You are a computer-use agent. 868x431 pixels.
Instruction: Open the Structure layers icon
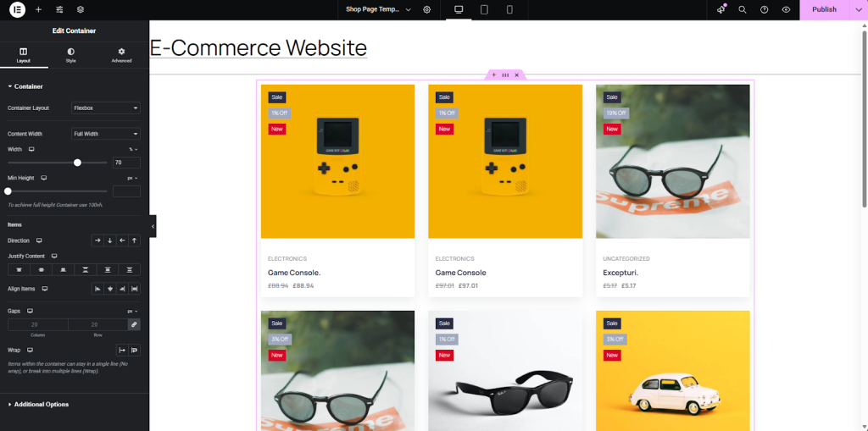(81, 9)
